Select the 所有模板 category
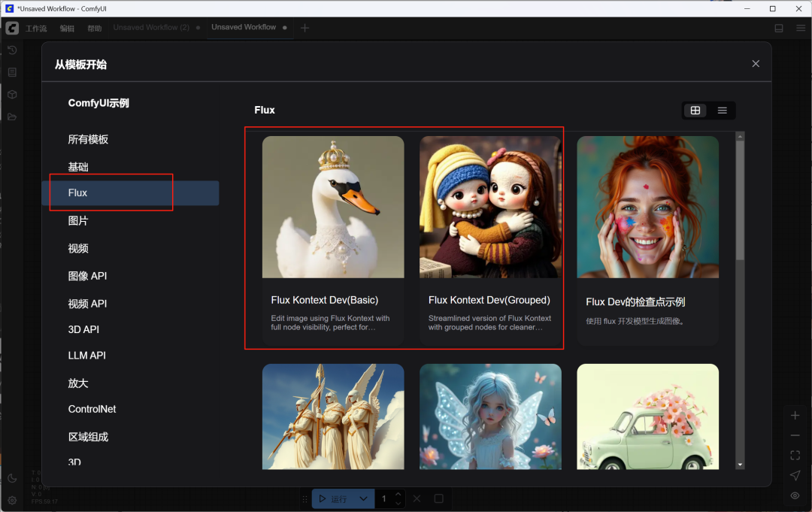 (x=131, y=139)
